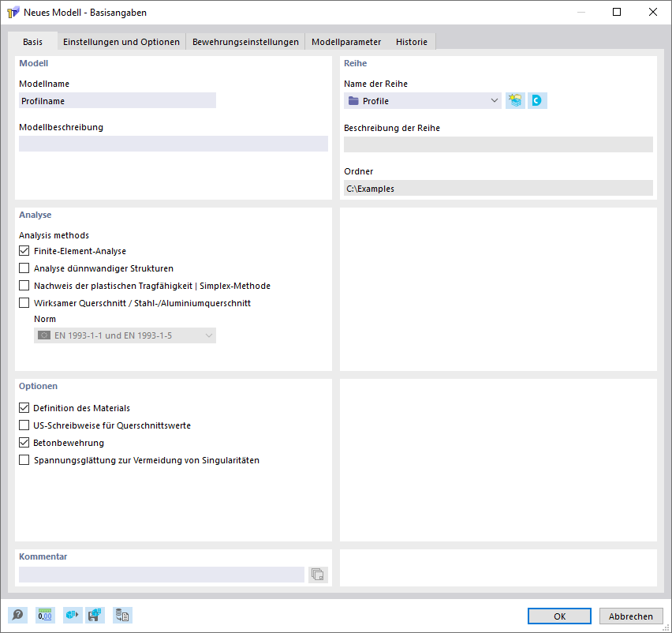Click the Modellbeschreibung input field
Viewport: 672px width, 633px height.
174,144
